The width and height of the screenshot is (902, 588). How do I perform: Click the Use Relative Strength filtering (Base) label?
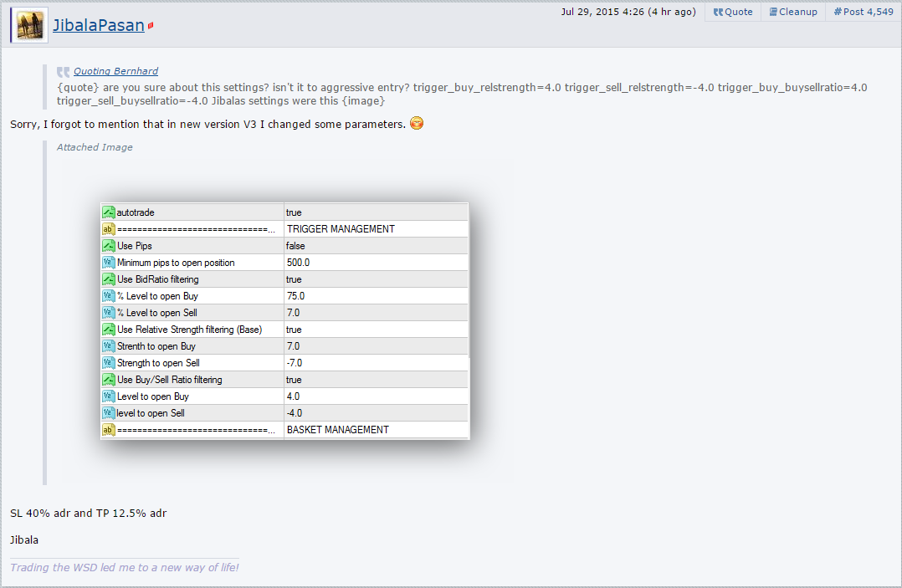[x=189, y=329]
